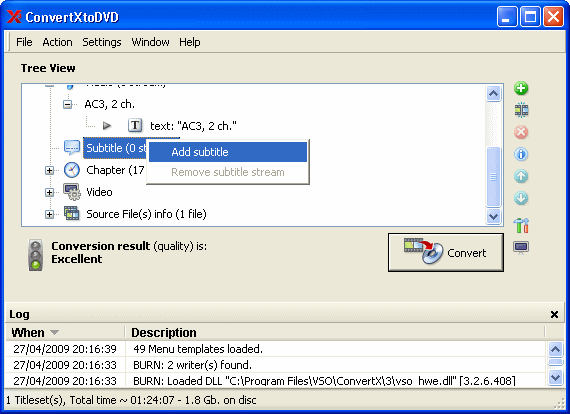
Task: Click the log scroll up arrow
Action: [555, 349]
